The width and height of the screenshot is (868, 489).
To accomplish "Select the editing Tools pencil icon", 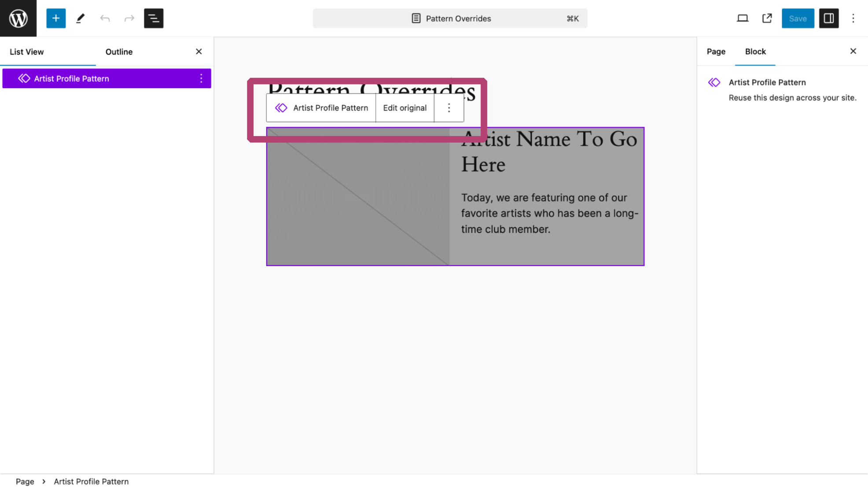I will pyautogui.click(x=80, y=18).
